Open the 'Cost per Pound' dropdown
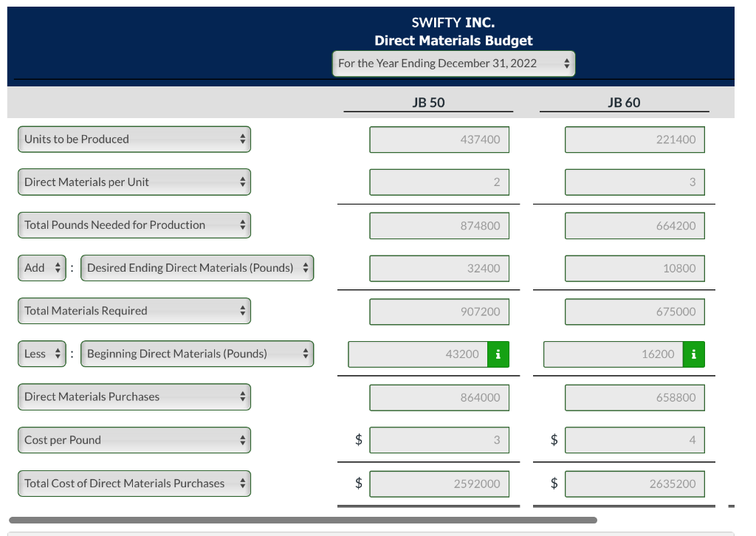 (134, 440)
